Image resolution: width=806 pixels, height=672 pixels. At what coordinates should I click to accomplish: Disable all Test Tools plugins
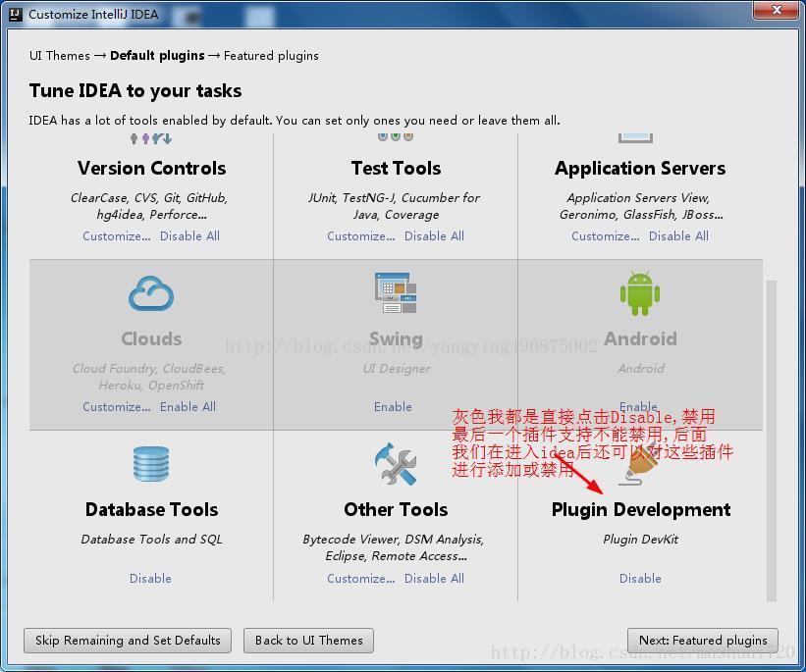tap(434, 236)
